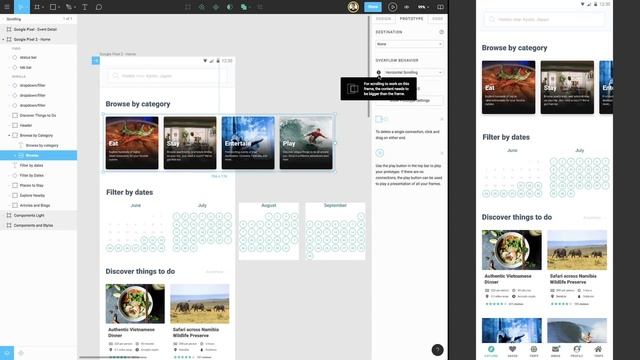Click the diamond-shaped icon beside Create Component
The width and height of the screenshot is (640, 360).
click(216, 7)
